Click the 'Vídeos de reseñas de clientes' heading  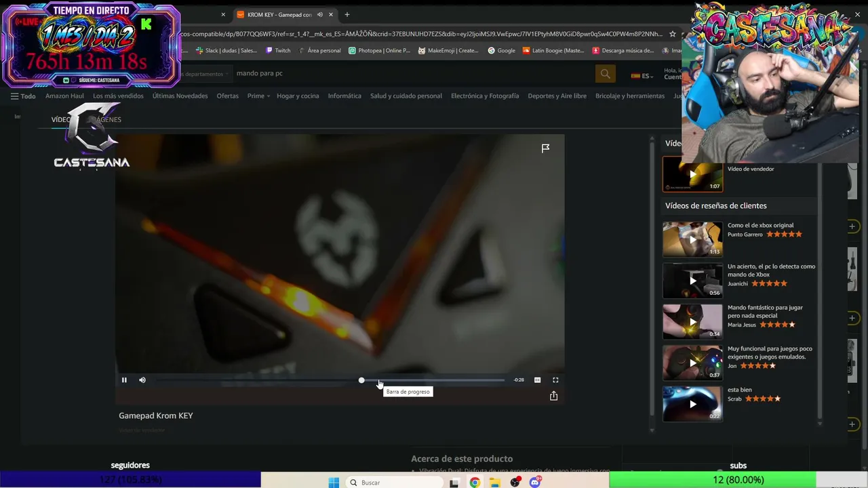coord(716,206)
